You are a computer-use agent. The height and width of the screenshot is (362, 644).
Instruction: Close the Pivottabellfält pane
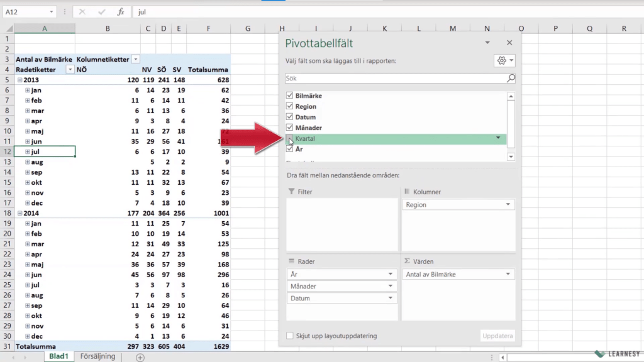tap(509, 43)
